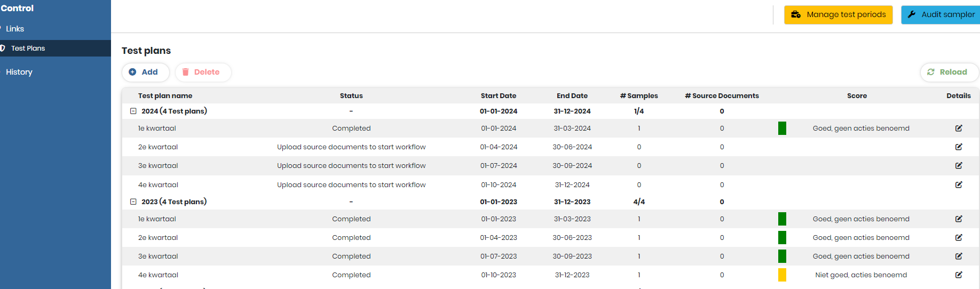Screen dimensions: 980x289
Task: Click the Manage test periods button
Action: (x=838, y=14)
